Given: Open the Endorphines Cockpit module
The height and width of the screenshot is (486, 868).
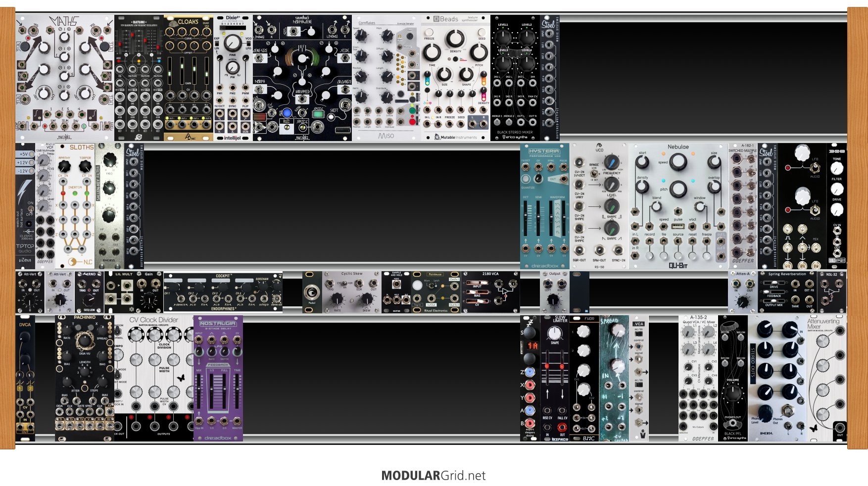Looking at the screenshot, I should 223,292.
